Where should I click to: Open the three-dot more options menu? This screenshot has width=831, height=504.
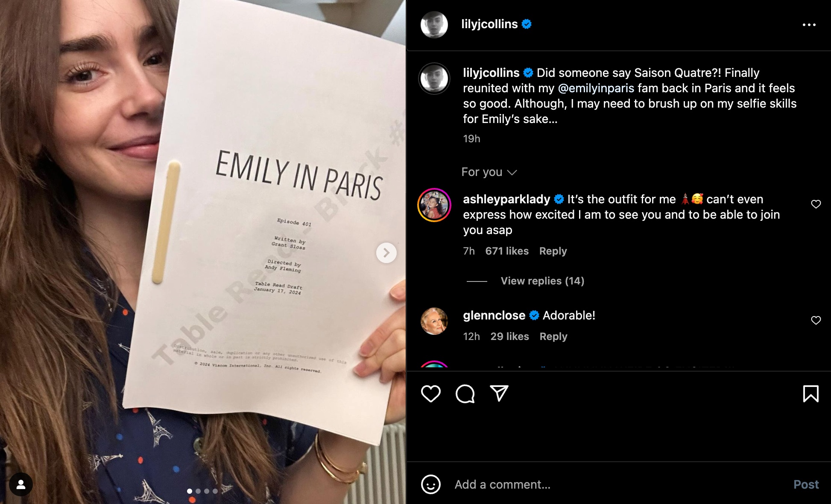(x=809, y=25)
